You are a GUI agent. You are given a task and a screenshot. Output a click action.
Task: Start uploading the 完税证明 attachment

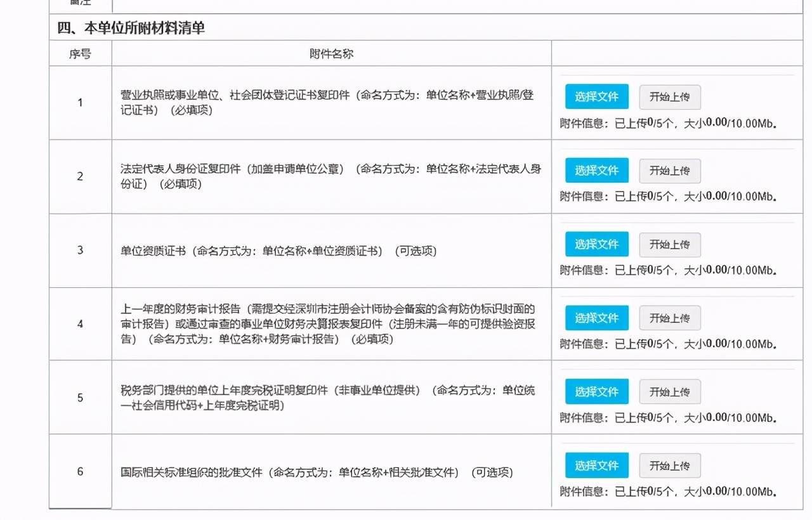[669, 392]
